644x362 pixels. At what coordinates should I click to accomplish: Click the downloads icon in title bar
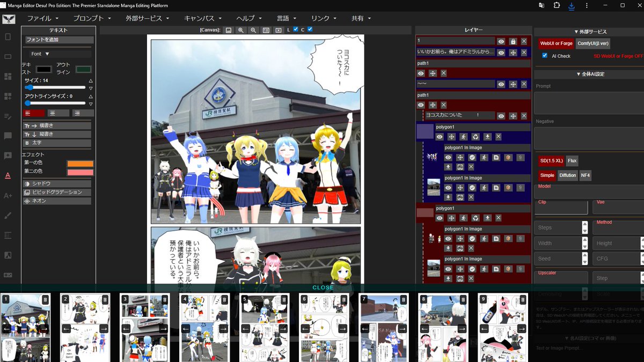[571, 5]
